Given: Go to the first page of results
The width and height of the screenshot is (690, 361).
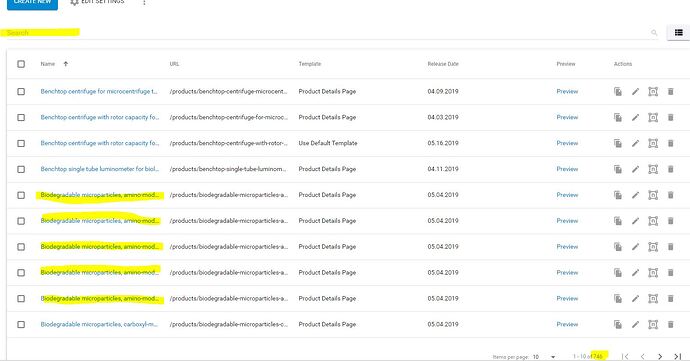Looking at the screenshot, I should [x=625, y=356].
